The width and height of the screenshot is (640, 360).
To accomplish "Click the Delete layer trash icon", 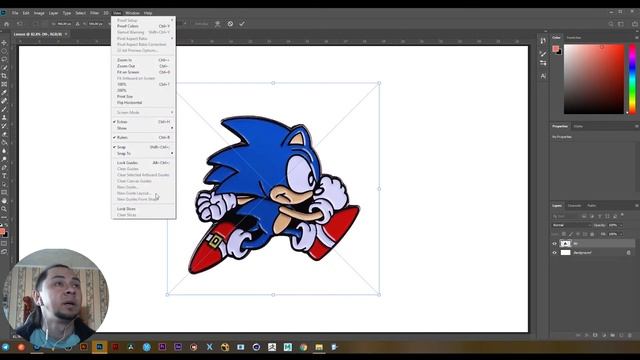I will [x=630, y=335].
